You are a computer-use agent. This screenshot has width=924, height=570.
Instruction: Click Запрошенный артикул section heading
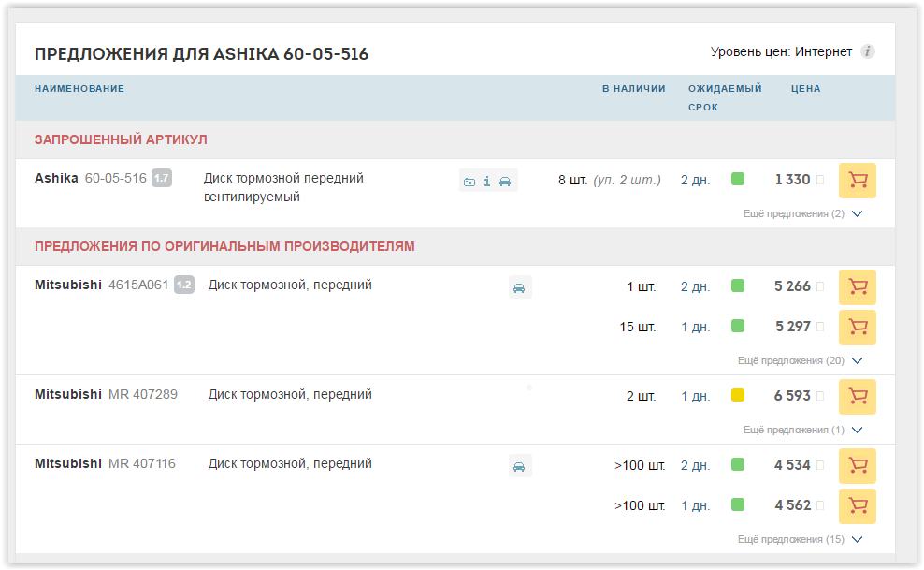click(121, 139)
